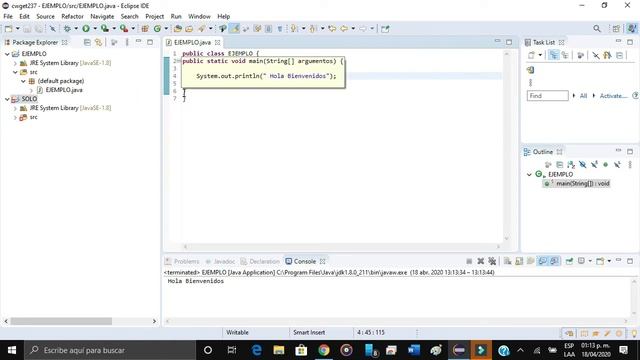This screenshot has height=360, width=640.
Task: Click the Debug bug icon in toolbar
Action: 67,29
